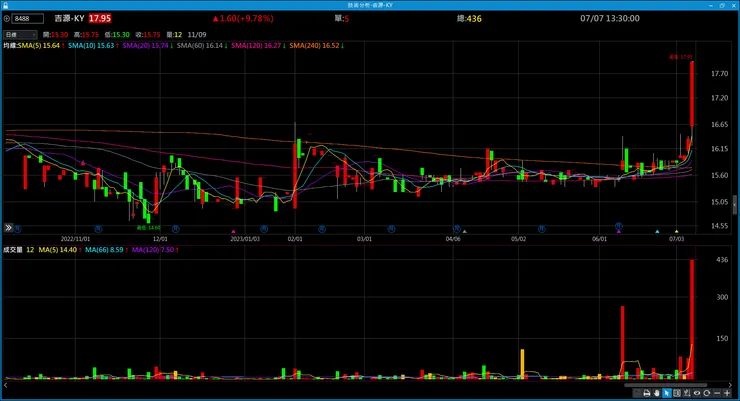Image resolution: width=740 pixels, height=401 pixels.
Task: Click the yellow triangle marker at 07/03
Action: coord(676,232)
